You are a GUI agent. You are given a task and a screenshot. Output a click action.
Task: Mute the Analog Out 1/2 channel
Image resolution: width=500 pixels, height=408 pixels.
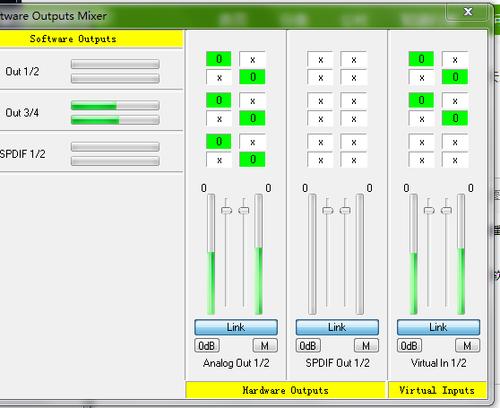pyautogui.click(x=265, y=346)
